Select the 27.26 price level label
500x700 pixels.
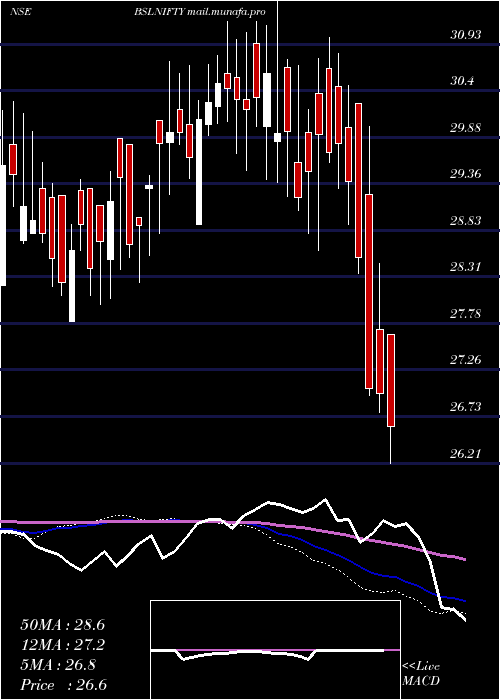click(x=466, y=359)
